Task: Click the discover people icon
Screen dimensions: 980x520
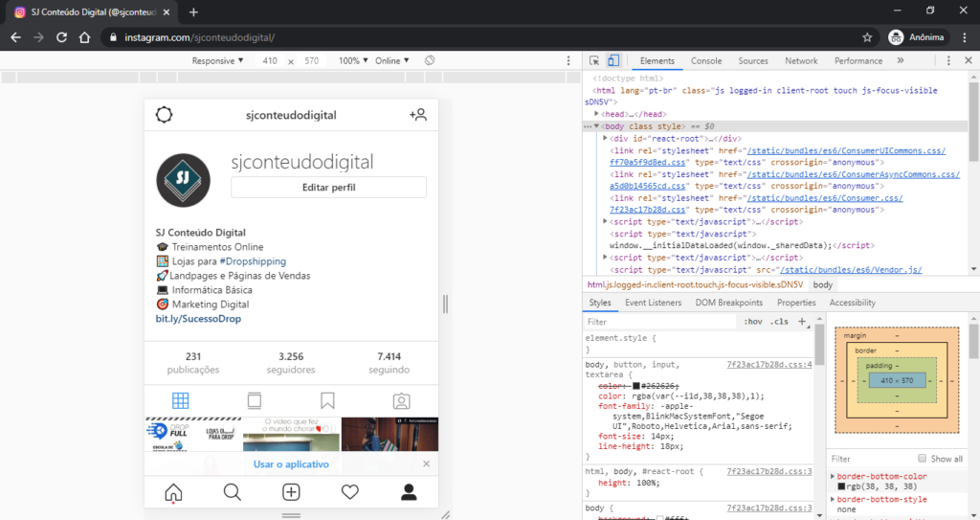Action: click(x=417, y=115)
